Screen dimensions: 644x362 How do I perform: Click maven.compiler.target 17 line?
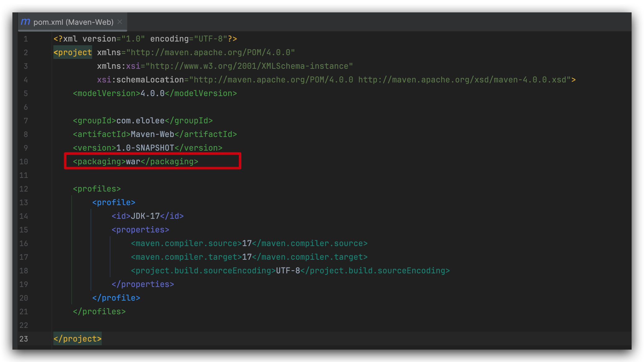pos(249,257)
